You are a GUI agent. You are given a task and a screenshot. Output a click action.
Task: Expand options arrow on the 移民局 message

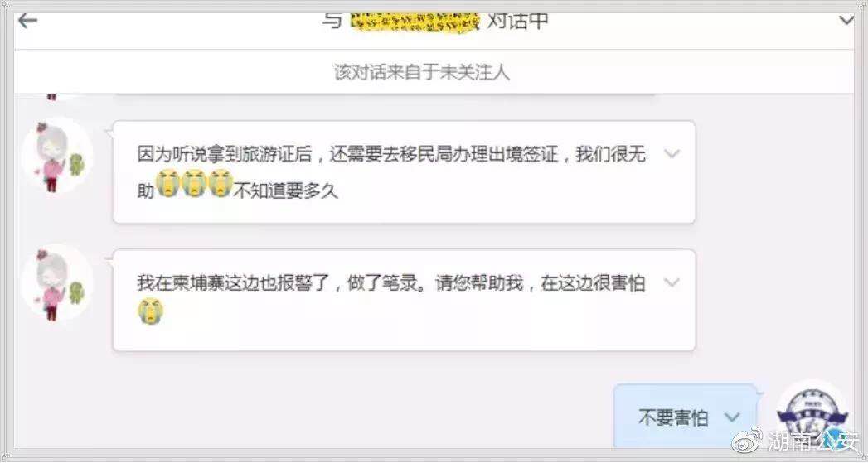(672, 154)
